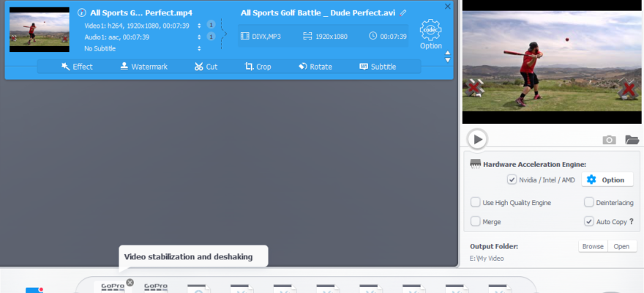
Task: Enable Deinterlacing checkbox
Action: [589, 202]
